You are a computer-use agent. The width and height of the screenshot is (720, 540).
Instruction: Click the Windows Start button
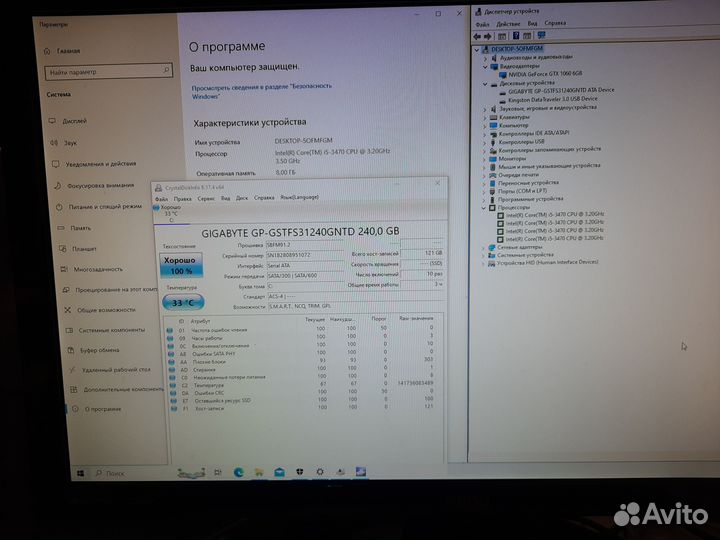[80, 473]
